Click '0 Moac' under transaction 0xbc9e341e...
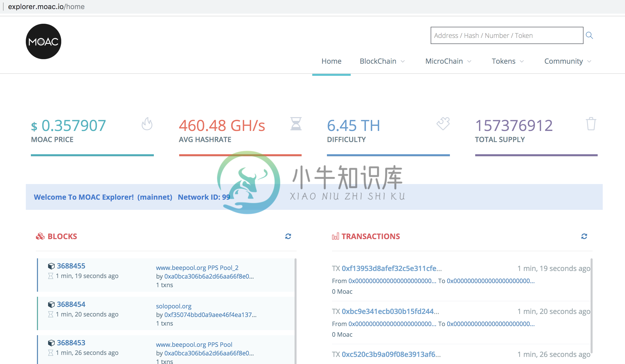The image size is (625, 364). pyautogui.click(x=342, y=334)
